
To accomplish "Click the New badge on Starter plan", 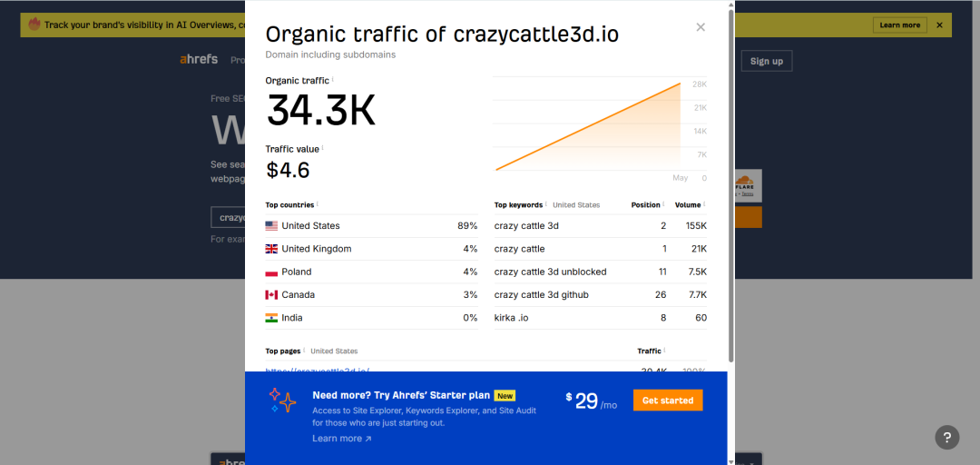I will tap(505, 396).
